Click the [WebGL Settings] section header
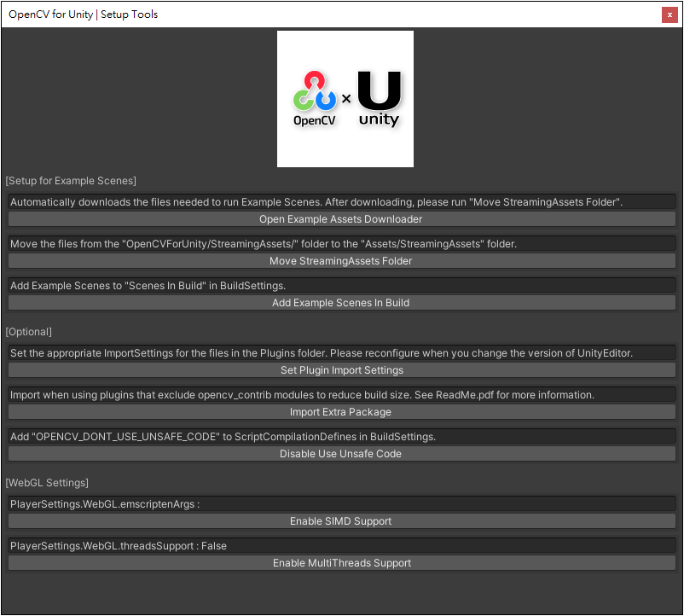 point(47,483)
